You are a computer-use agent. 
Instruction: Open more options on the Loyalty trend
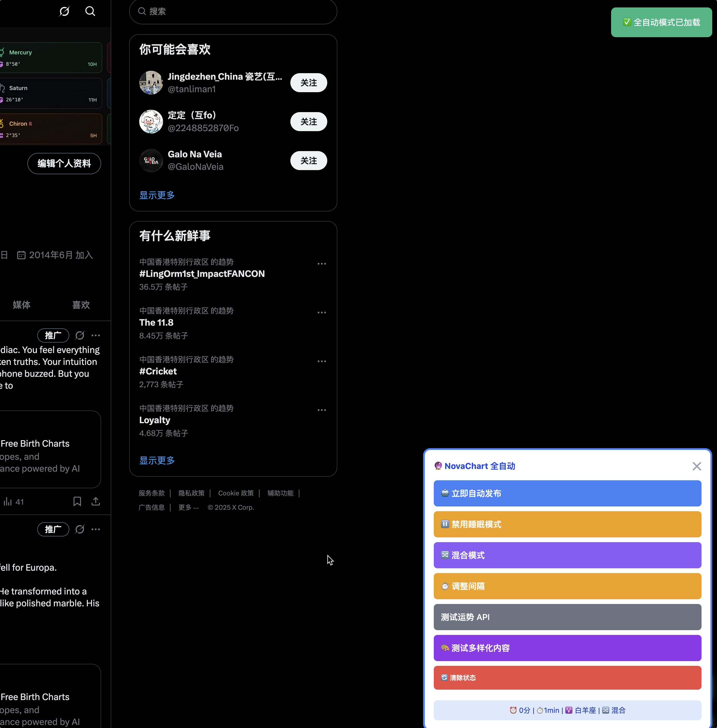tap(321, 410)
